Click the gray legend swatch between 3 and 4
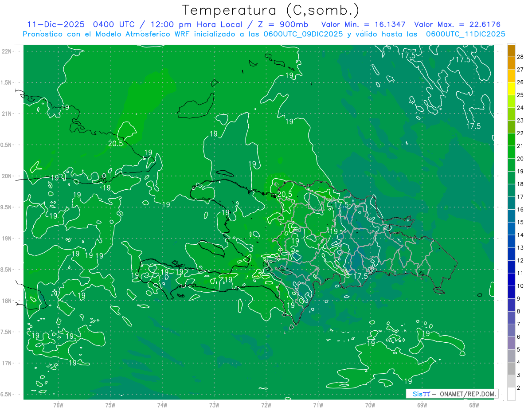 (x=511, y=368)
